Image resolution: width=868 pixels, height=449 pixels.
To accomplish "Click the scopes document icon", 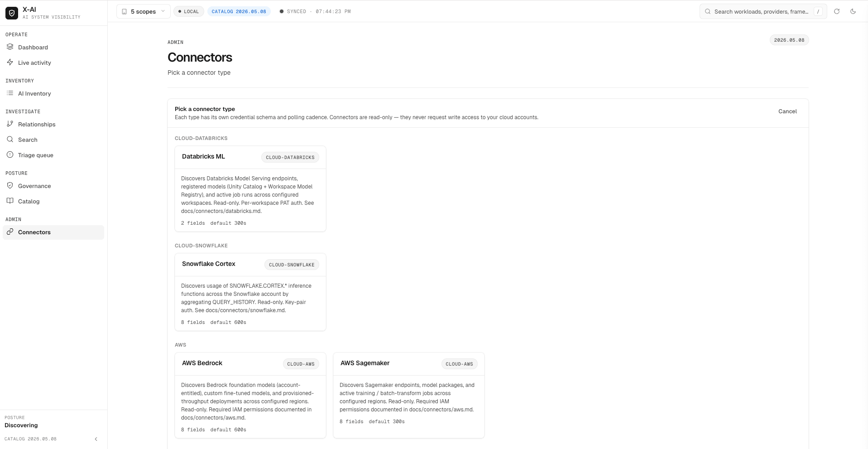I will [x=124, y=11].
